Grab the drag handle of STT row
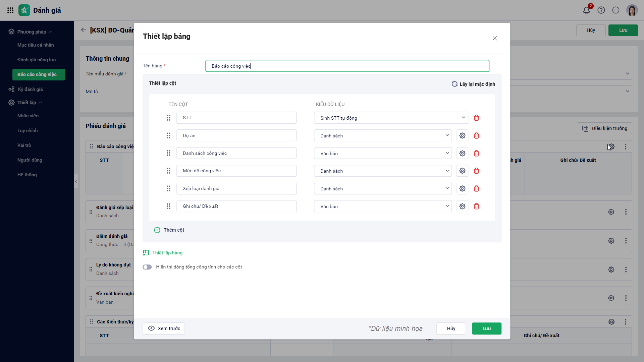 click(x=168, y=118)
